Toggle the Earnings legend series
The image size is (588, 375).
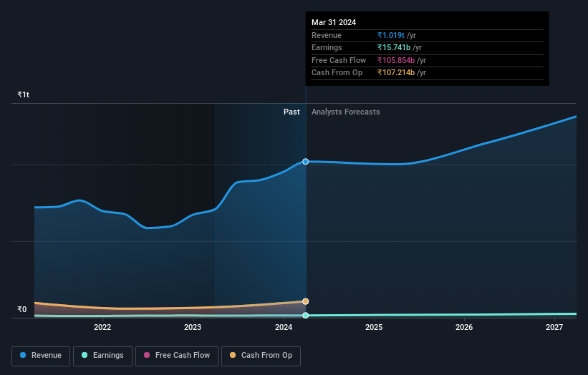point(102,356)
